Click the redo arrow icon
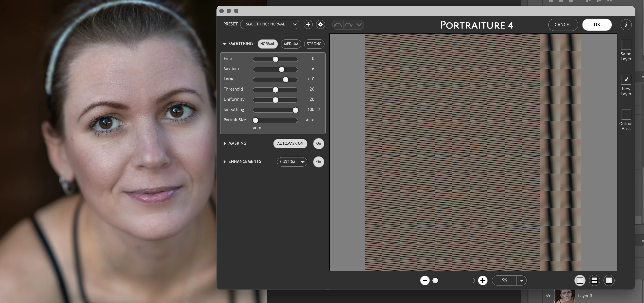Screen dimensions: 644x303 [349, 25]
